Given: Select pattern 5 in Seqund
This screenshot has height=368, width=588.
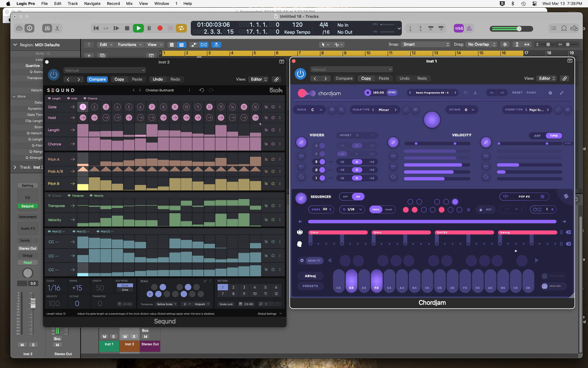Looking at the screenshot, I should pyautogui.click(x=265, y=287).
